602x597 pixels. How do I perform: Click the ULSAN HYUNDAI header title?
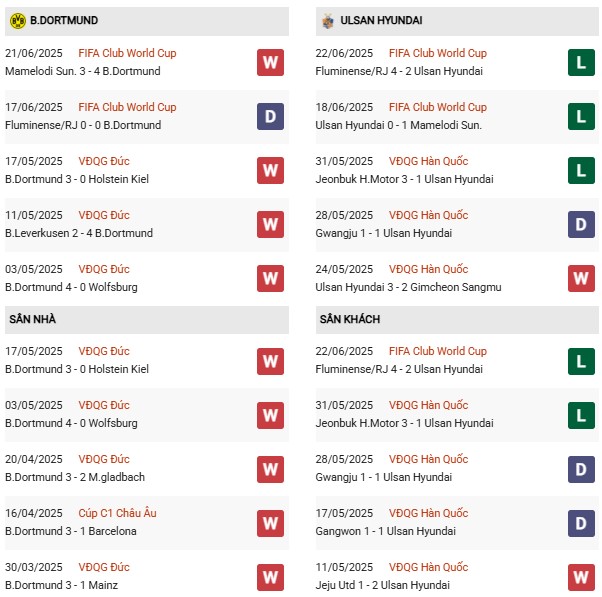381,20
